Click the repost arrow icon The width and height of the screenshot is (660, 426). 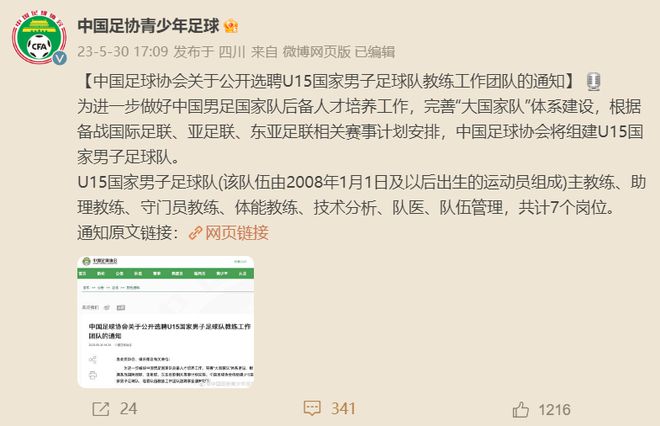(101, 409)
